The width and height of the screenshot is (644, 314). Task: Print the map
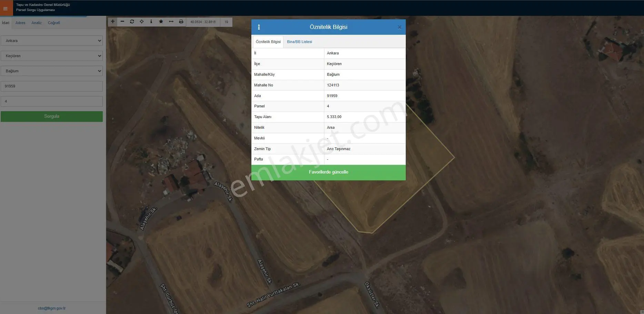click(x=181, y=22)
